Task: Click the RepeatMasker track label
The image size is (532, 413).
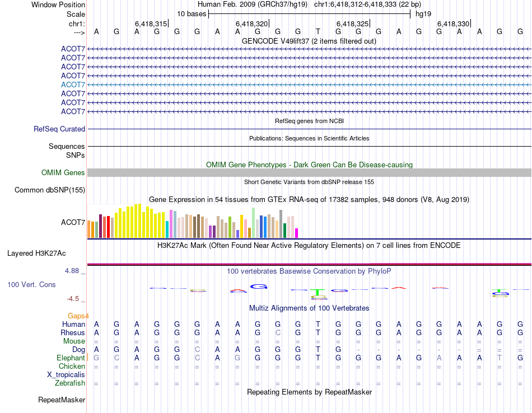Action: pyautogui.click(x=62, y=400)
